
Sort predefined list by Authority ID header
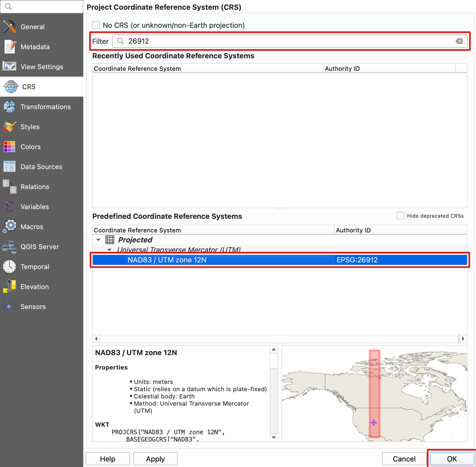401,230
